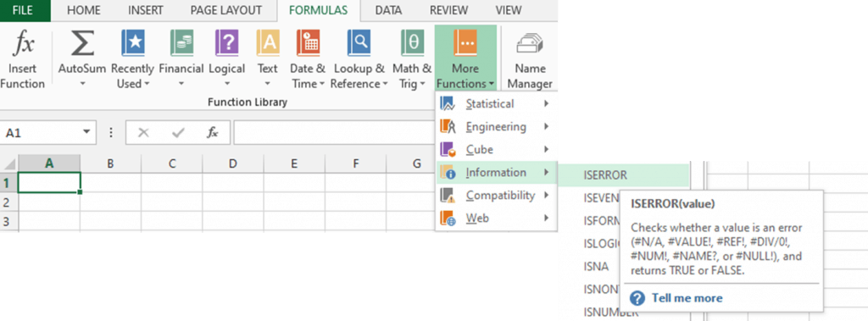Select the column B header

[x=111, y=163]
